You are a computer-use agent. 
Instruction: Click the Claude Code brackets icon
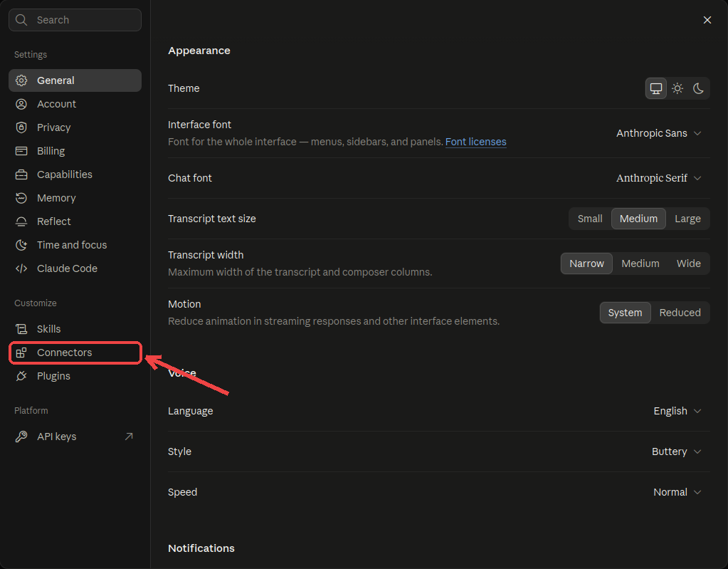pos(21,268)
